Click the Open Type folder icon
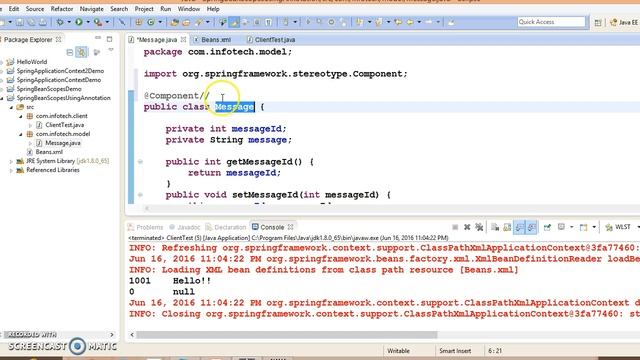 click(x=174, y=22)
